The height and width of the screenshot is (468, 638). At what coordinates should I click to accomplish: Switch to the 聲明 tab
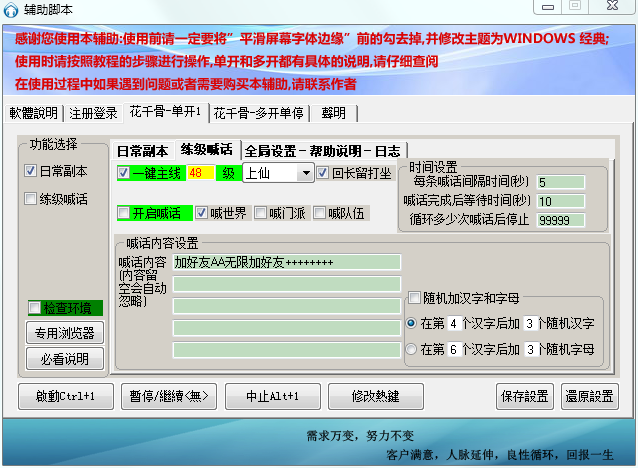tap(333, 113)
